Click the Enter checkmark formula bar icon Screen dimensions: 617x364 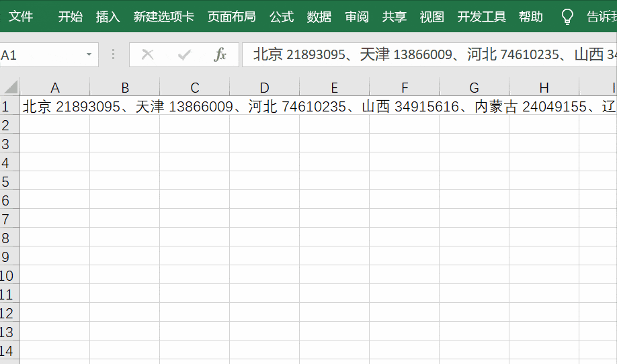(183, 54)
